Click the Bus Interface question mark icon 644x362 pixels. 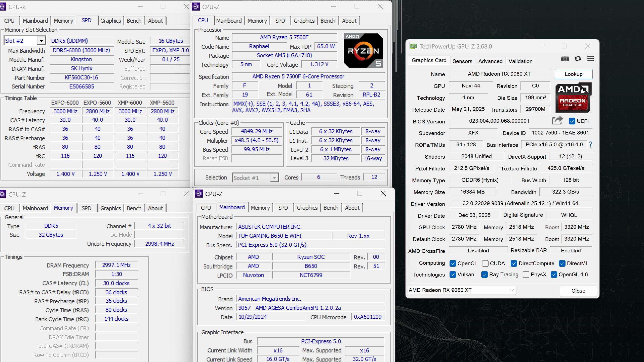590,145
